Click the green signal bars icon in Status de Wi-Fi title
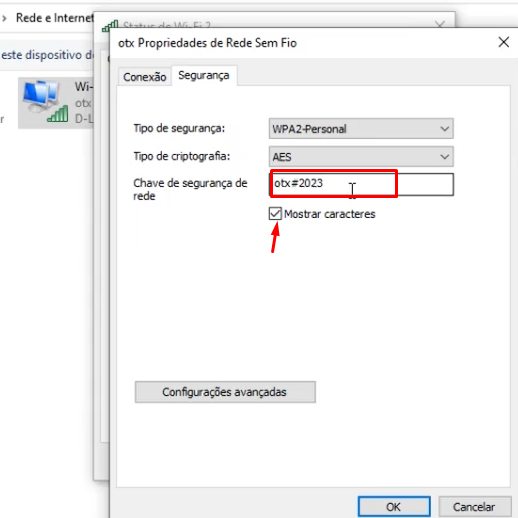This screenshot has height=518, width=518. [x=110, y=25]
